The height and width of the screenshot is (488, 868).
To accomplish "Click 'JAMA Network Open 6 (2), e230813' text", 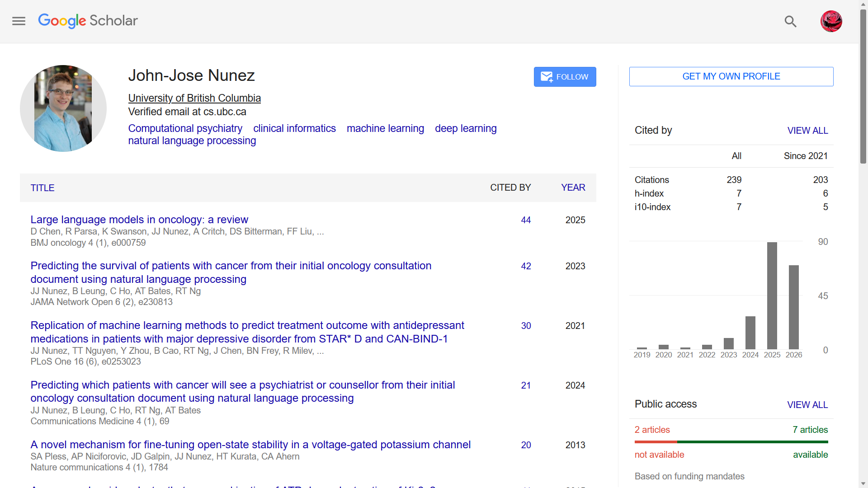I will pyautogui.click(x=102, y=302).
